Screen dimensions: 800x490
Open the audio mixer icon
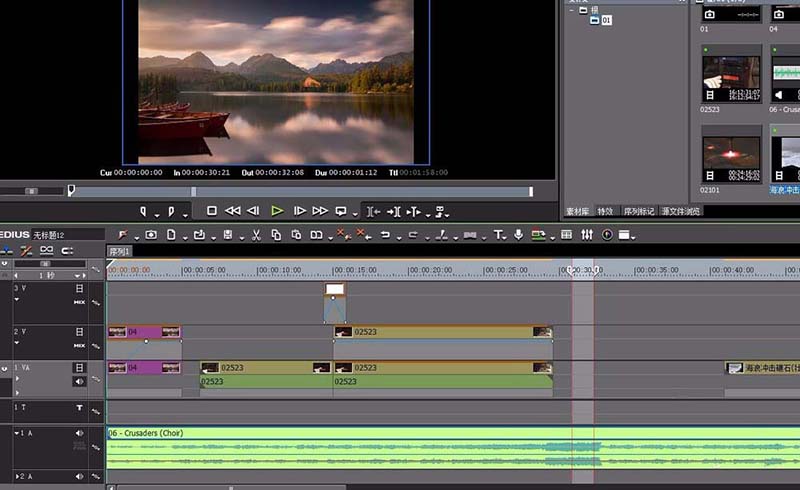[587, 235]
